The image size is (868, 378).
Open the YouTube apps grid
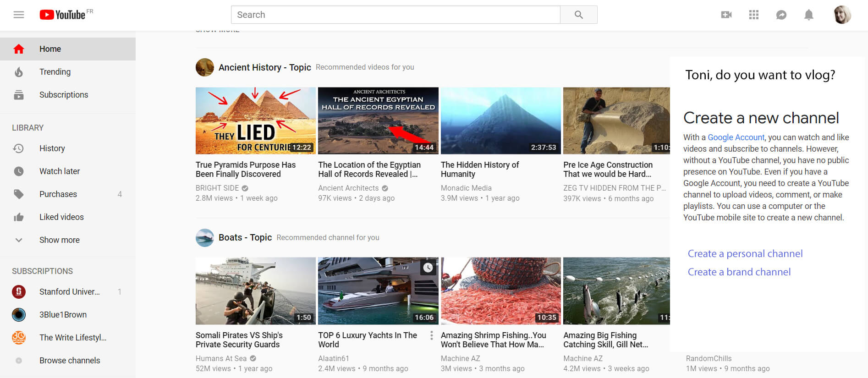click(754, 15)
